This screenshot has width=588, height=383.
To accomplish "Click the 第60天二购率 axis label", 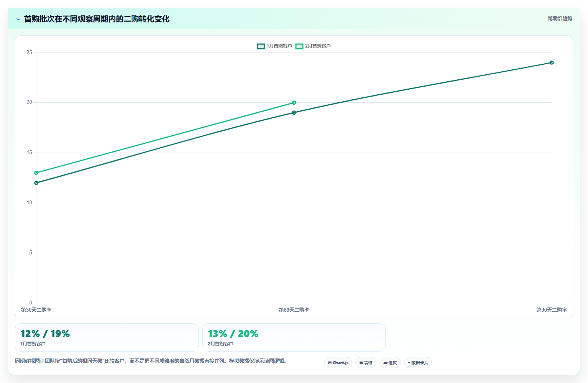I will pyautogui.click(x=294, y=310).
